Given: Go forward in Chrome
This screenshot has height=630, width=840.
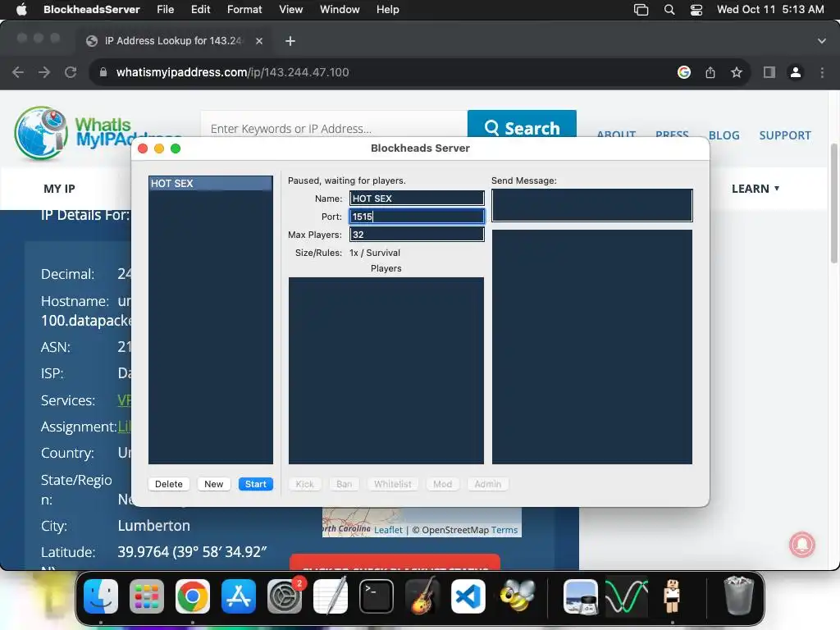Looking at the screenshot, I should coord(44,72).
